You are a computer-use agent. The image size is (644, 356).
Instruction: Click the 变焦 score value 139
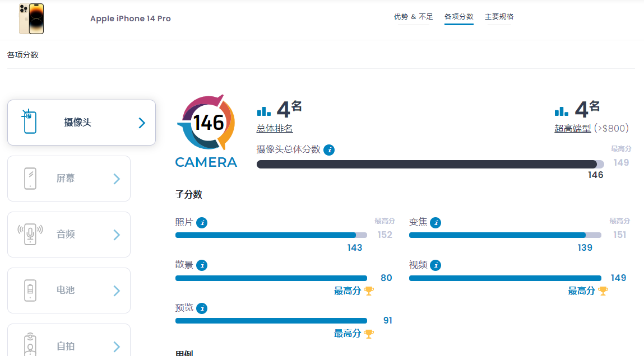585,248
